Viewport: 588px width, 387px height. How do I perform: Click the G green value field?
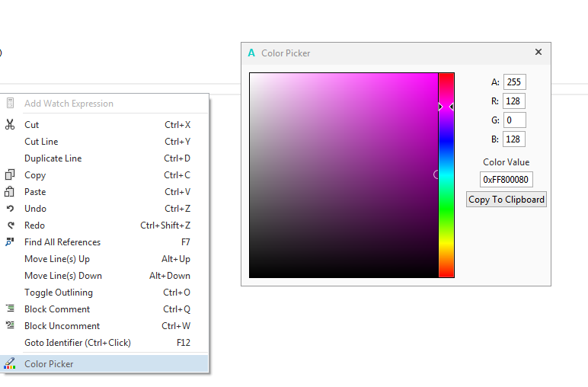pyautogui.click(x=515, y=120)
